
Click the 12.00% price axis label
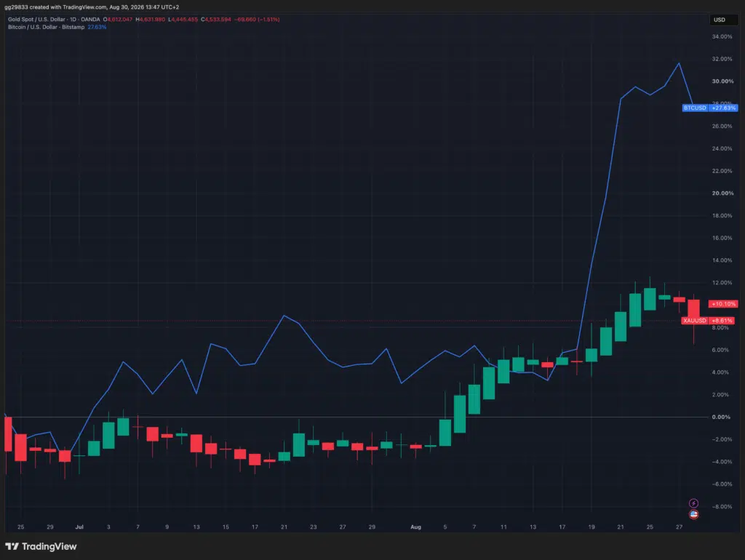722,282
